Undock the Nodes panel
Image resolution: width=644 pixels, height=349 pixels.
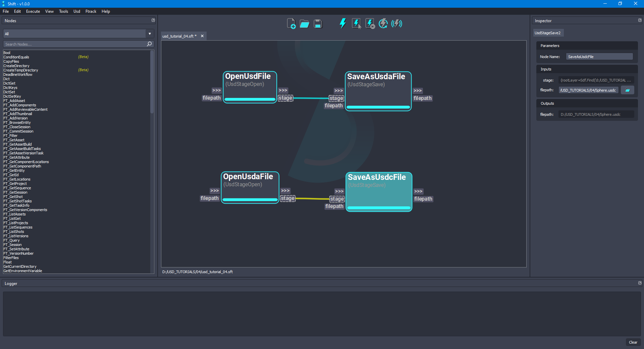pos(153,20)
